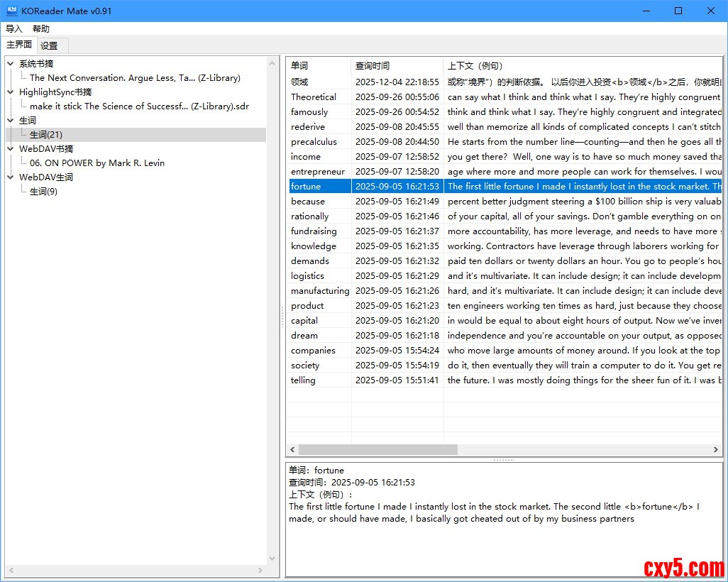Click the word table's right scroll arrow
The image size is (728, 582).
click(x=718, y=450)
